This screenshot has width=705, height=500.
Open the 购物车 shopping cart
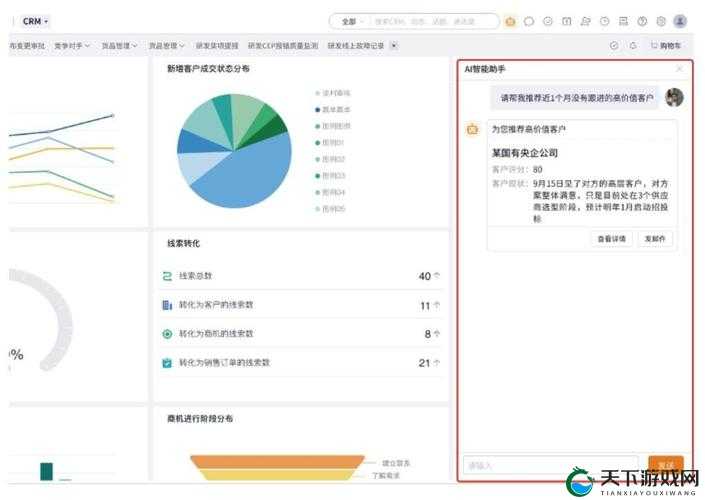666,45
